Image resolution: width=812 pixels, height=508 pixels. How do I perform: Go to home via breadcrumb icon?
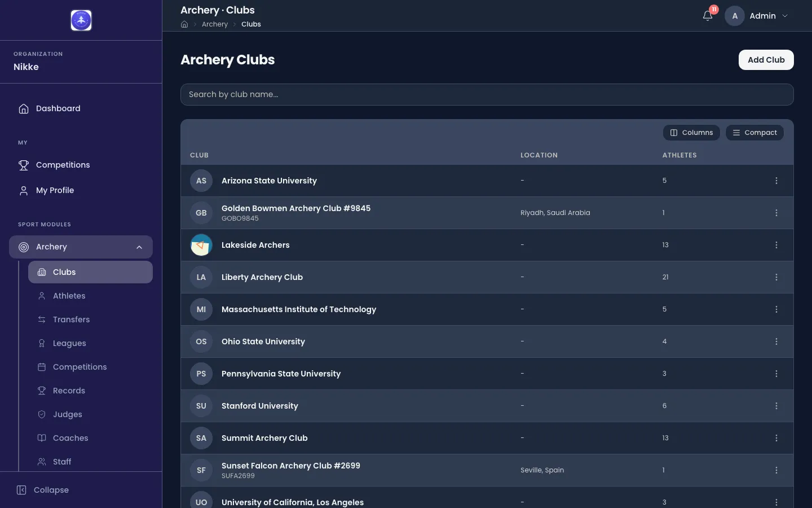184,24
